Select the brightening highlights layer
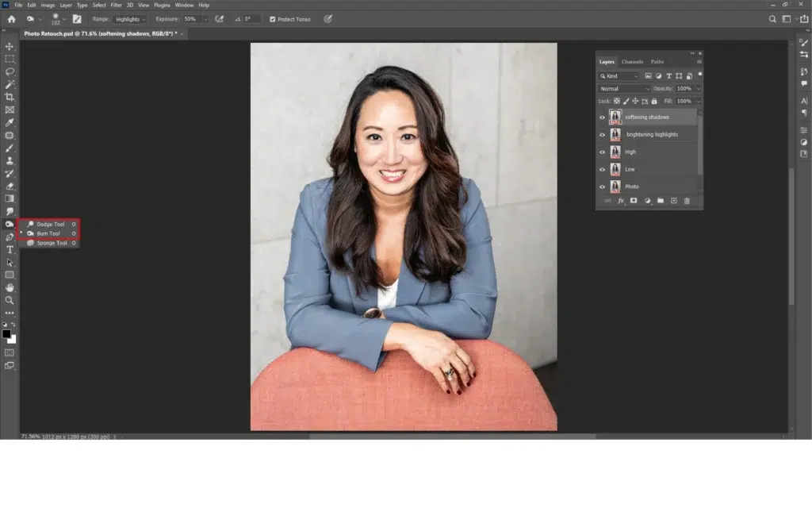Viewport: 812px width, 508px height. [x=652, y=135]
